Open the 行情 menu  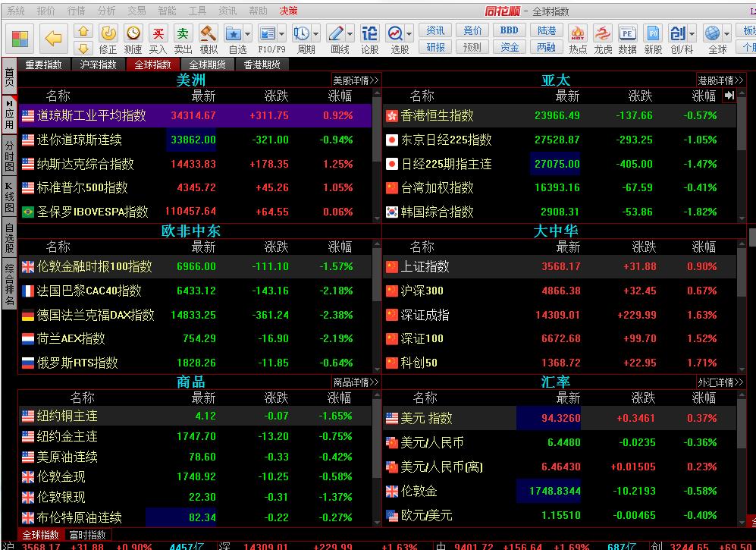coord(76,11)
